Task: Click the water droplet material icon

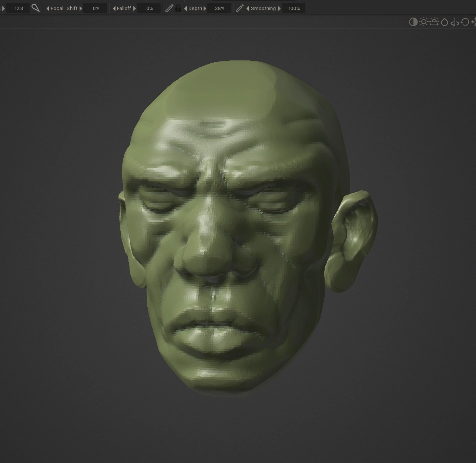Action: 445,22
